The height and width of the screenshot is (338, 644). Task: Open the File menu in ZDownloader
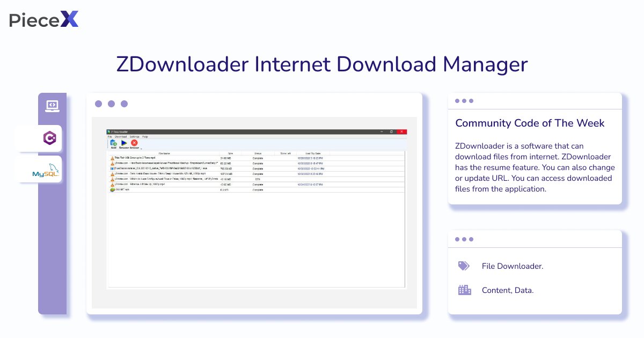click(x=109, y=137)
